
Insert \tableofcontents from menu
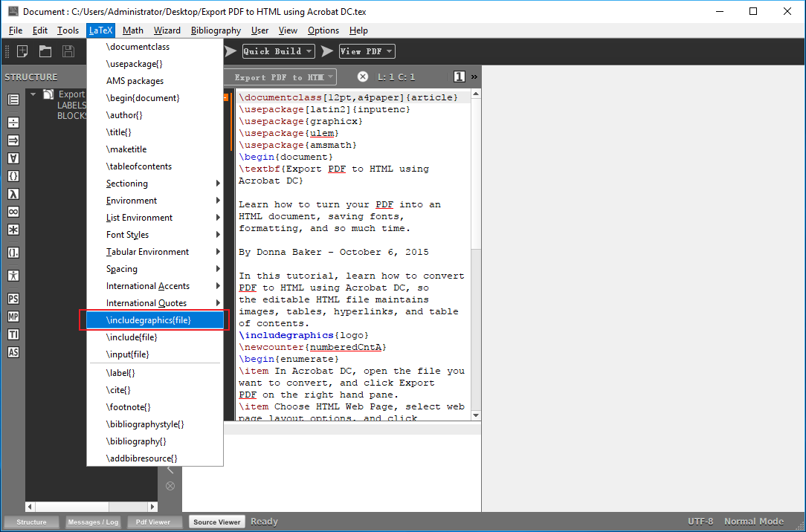(155, 166)
